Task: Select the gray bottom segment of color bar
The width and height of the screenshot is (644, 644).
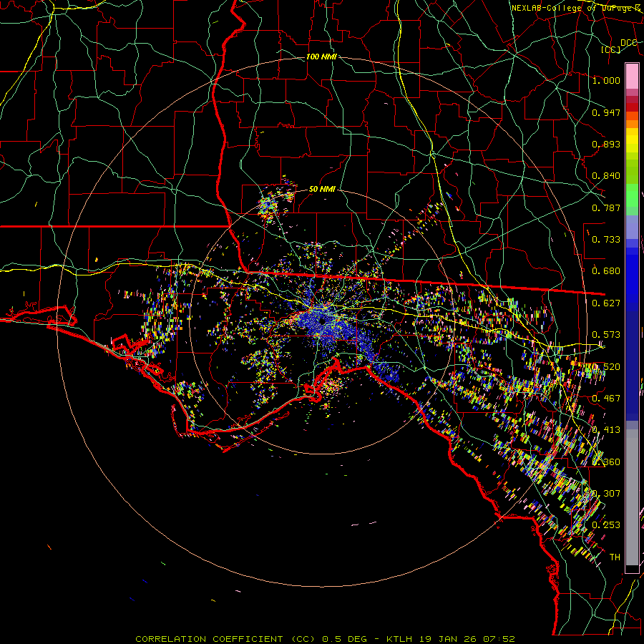Action: pos(632,501)
